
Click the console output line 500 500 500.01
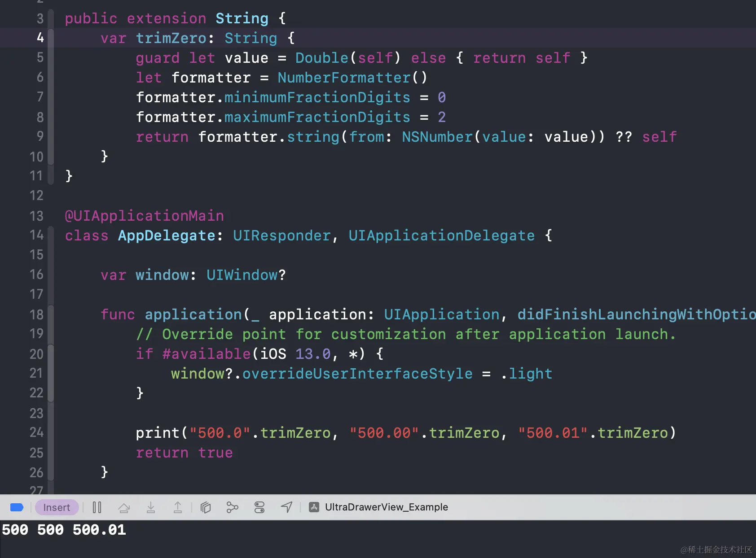pyautogui.click(x=64, y=530)
